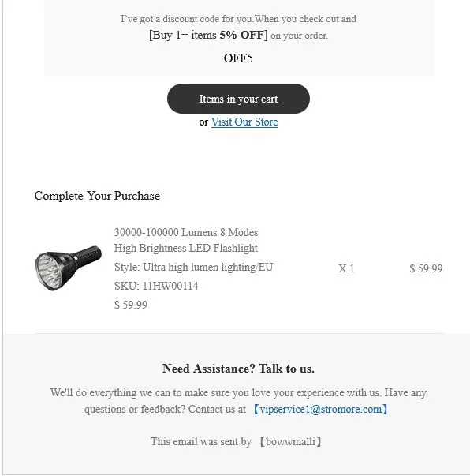Click the LED Flashlight product title
The width and height of the screenshot is (470, 476).
pos(186,240)
